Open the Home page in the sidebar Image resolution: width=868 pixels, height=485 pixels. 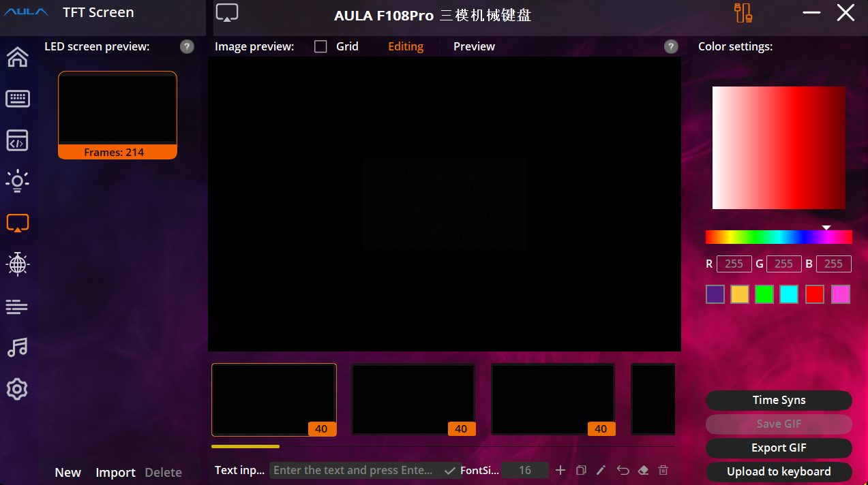17,57
